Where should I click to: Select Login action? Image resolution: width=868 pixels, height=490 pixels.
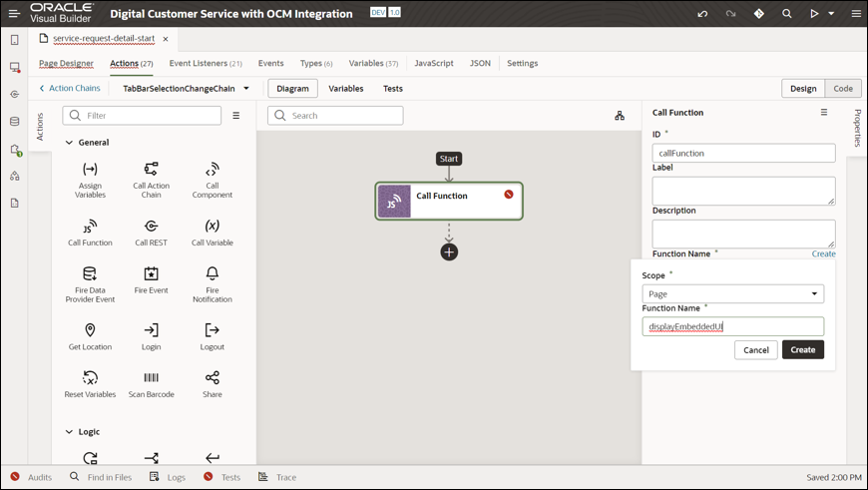[151, 336]
